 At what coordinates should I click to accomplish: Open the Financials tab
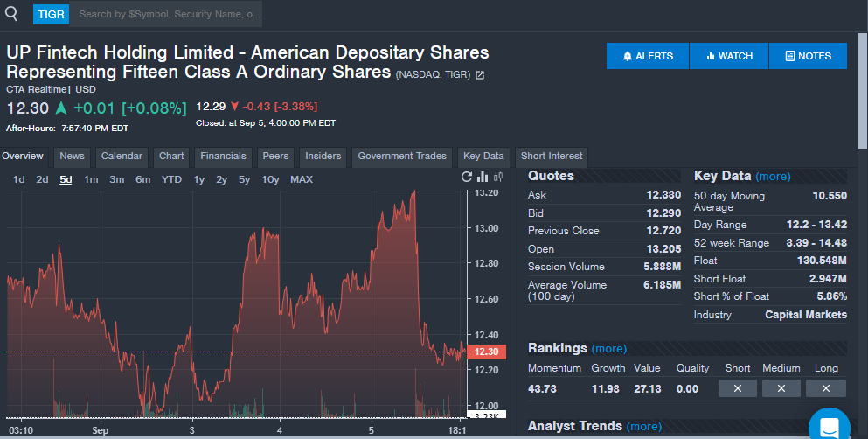coord(223,157)
